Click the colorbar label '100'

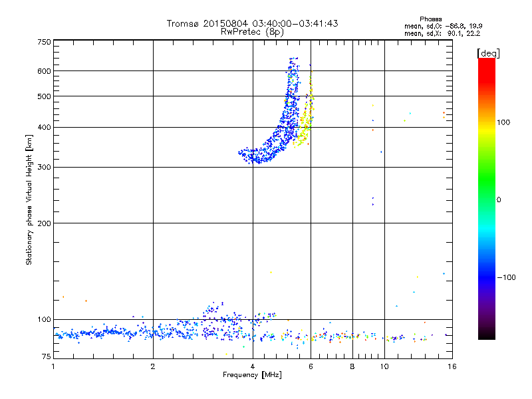(503, 122)
